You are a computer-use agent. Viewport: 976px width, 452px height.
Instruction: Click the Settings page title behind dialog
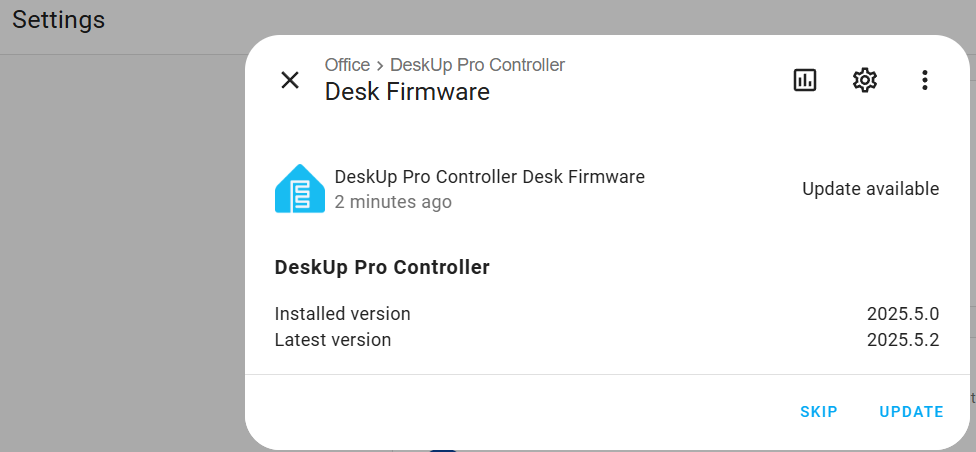[x=59, y=20]
